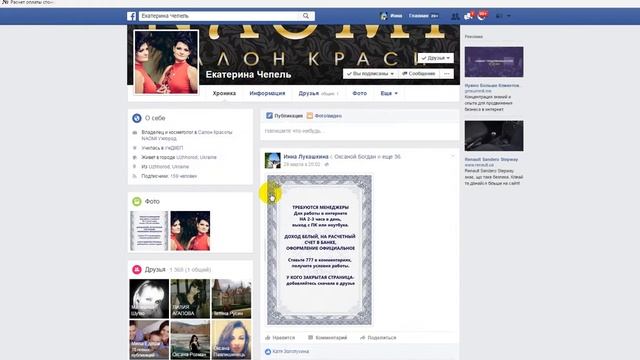Image resolution: width=640 pixels, height=360 pixels.
Task: Click the Сообщение message button
Action: (x=419, y=73)
